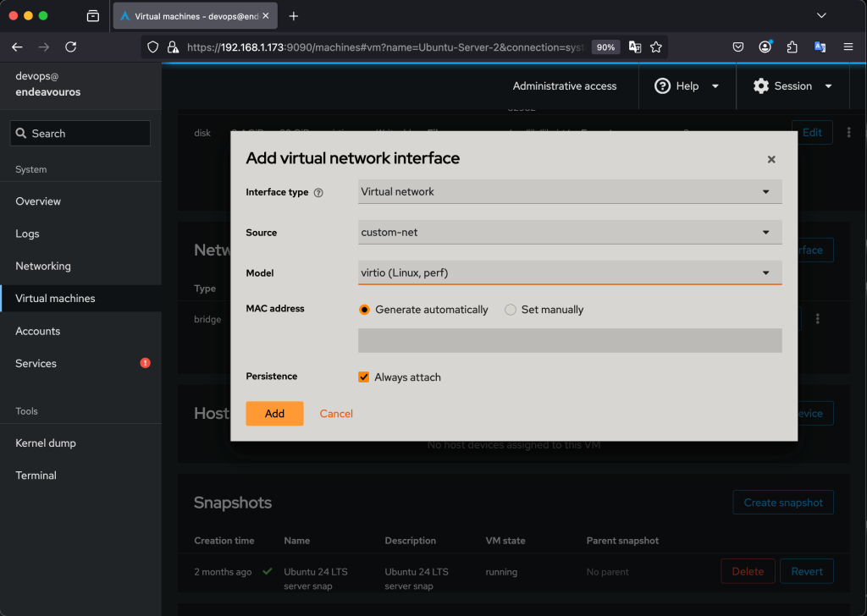Open the Interface type dropdown
867x616 pixels.
[x=569, y=192]
